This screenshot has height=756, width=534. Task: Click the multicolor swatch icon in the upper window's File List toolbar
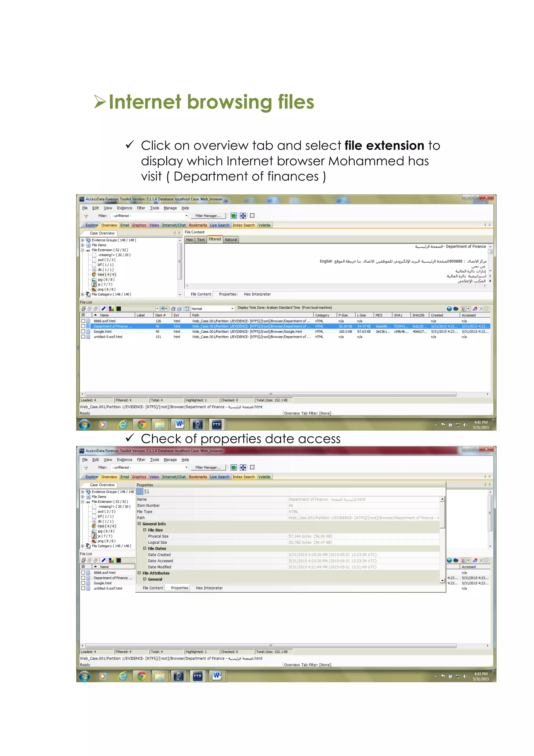pyautogui.click(x=111, y=309)
